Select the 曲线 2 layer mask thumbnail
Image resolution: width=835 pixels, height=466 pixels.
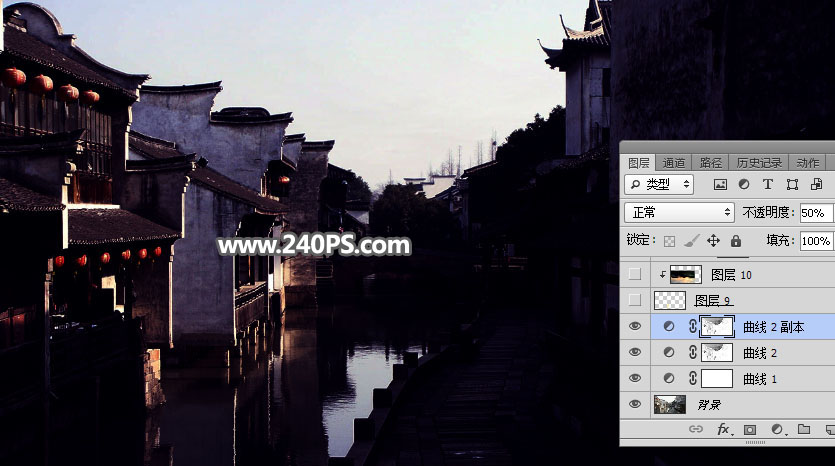click(x=717, y=352)
